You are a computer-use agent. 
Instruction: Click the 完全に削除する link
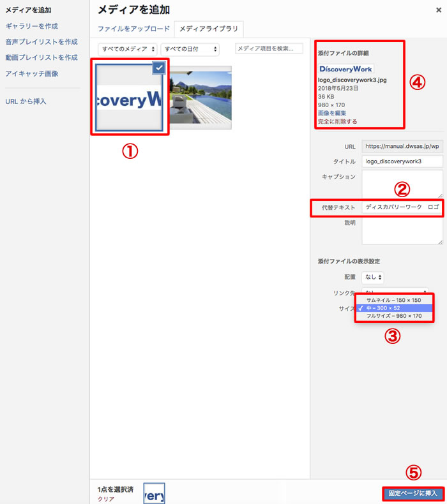(x=337, y=121)
